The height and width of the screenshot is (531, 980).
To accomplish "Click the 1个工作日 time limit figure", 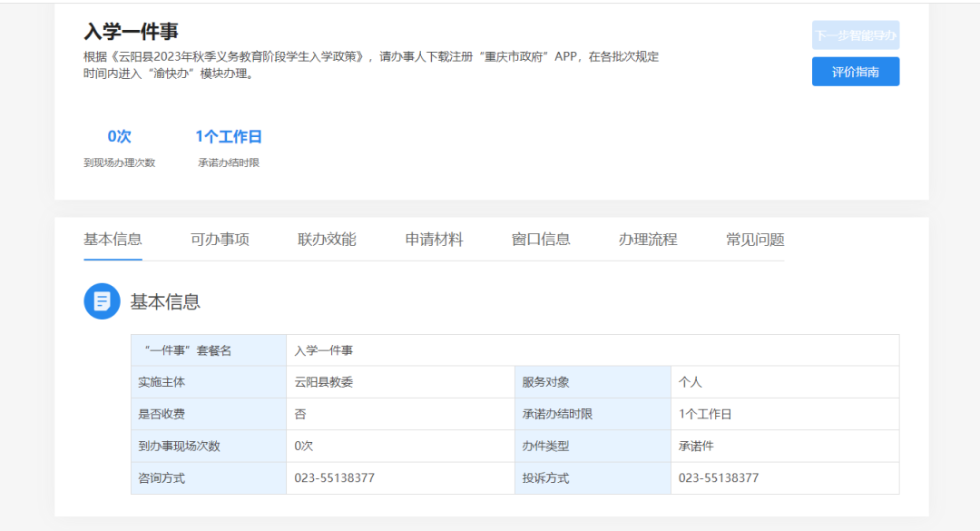I will (229, 137).
